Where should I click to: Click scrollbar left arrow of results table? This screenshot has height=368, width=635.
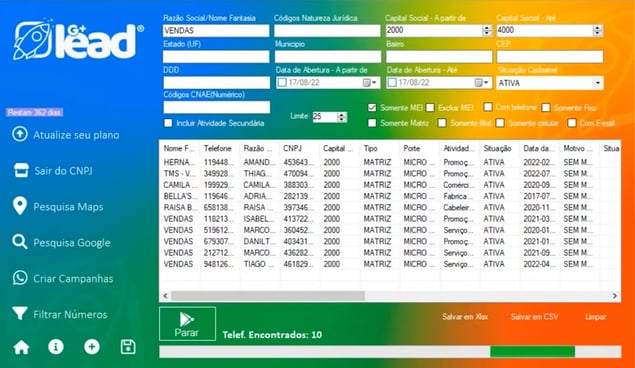[x=165, y=296]
